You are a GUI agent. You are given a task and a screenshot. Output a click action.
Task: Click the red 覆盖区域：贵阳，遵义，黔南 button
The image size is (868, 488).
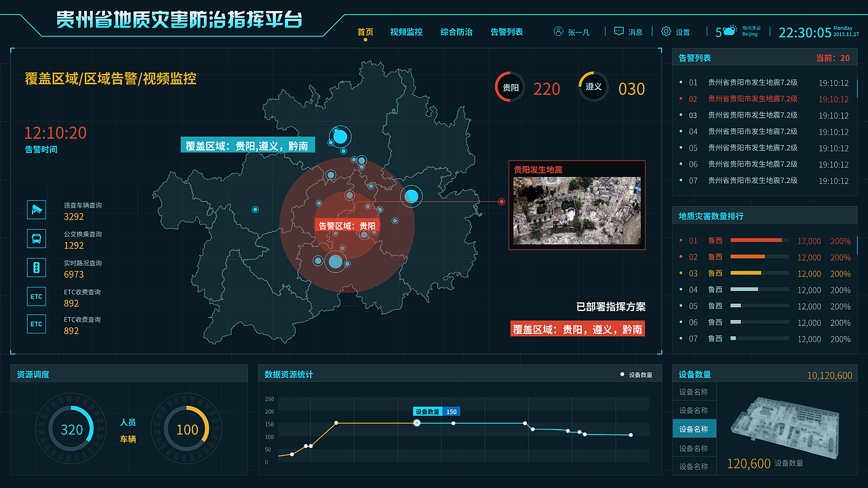point(577,329)
